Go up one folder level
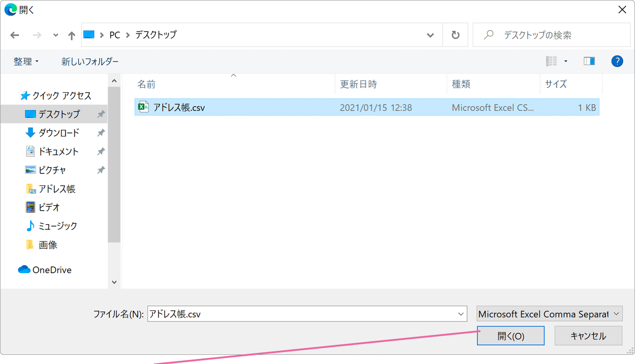635x364 pixels. point(71,35)
